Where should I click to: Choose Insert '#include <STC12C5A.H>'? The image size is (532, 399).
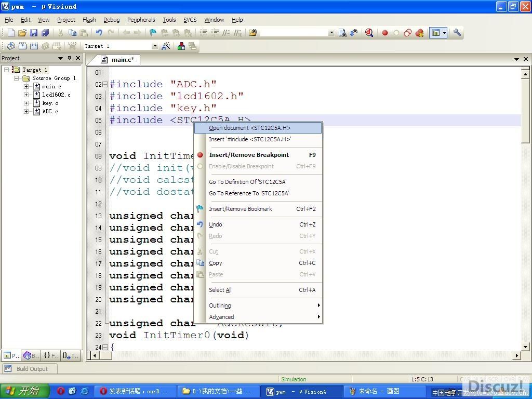tap(258, 139)
